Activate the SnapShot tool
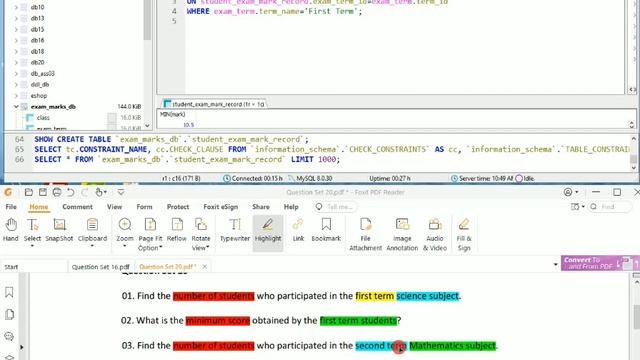 pos(59,230)
